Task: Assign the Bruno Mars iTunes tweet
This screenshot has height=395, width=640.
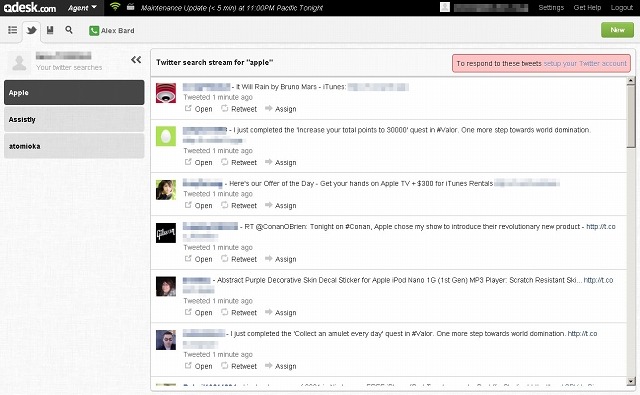Action: click(x=281, y=109)
